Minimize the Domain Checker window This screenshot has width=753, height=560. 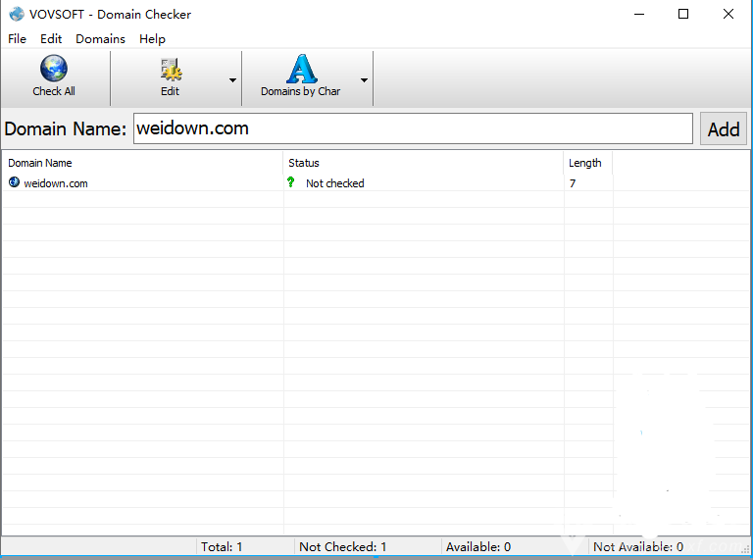point(639,14)
